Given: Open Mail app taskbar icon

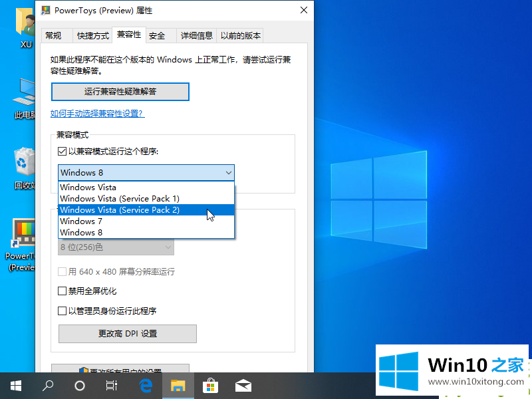Looking at the screenshot, I should (x=243, y=386).
